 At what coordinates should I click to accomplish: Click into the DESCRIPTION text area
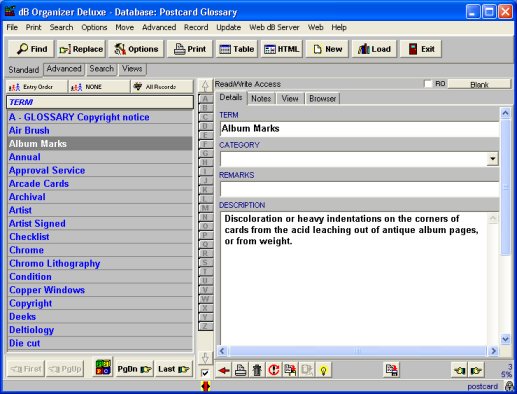354,278
